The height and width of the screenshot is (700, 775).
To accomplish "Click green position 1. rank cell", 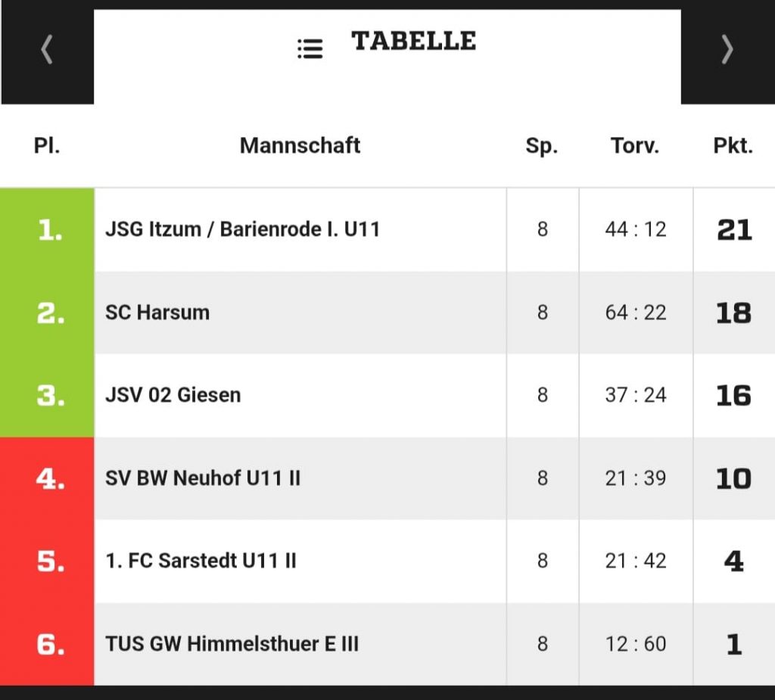I will click(x=48, y=230).
